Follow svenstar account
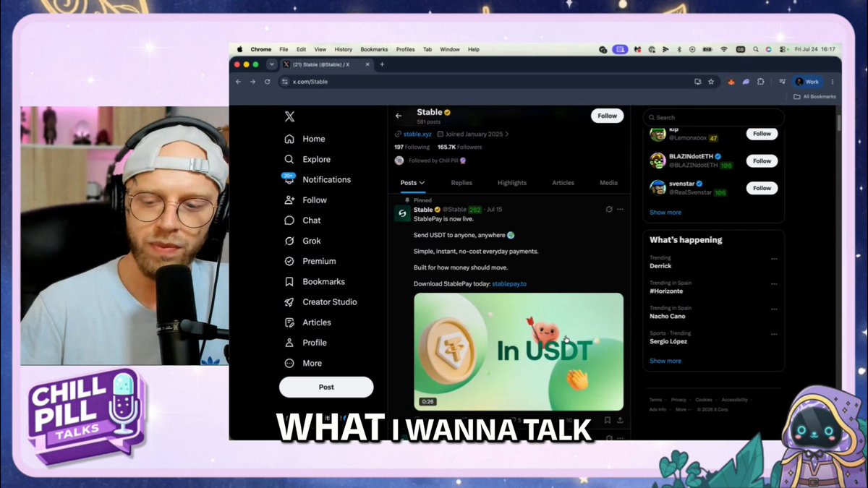Screen dimensions: 868x488 coord(762,188)
